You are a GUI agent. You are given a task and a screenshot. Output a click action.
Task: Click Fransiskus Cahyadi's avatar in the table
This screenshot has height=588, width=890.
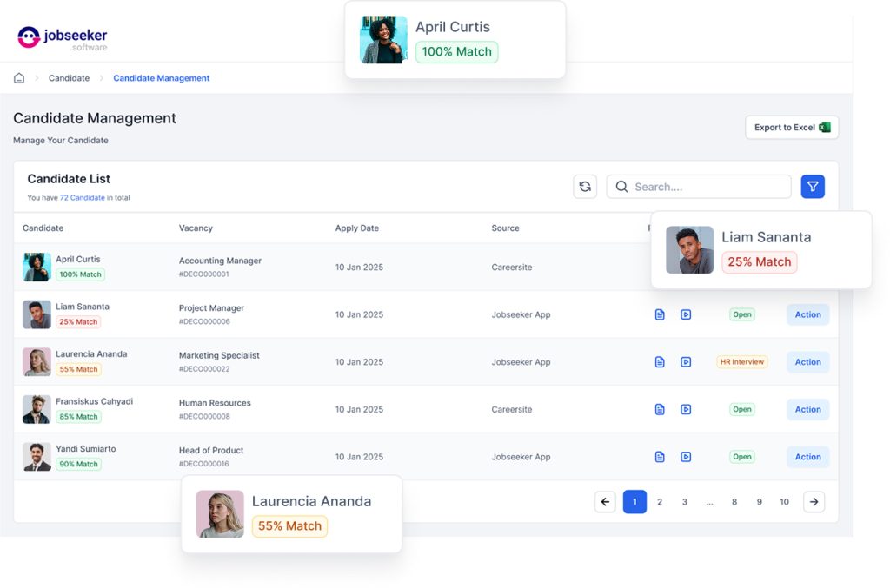click(x=37, y=409)
